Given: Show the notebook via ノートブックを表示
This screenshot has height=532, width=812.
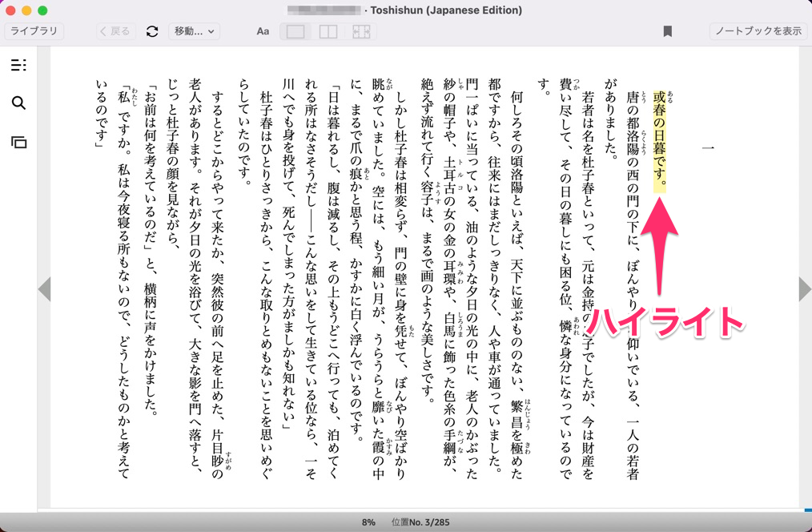Looking at the screenshot, I should pos(758,31).
